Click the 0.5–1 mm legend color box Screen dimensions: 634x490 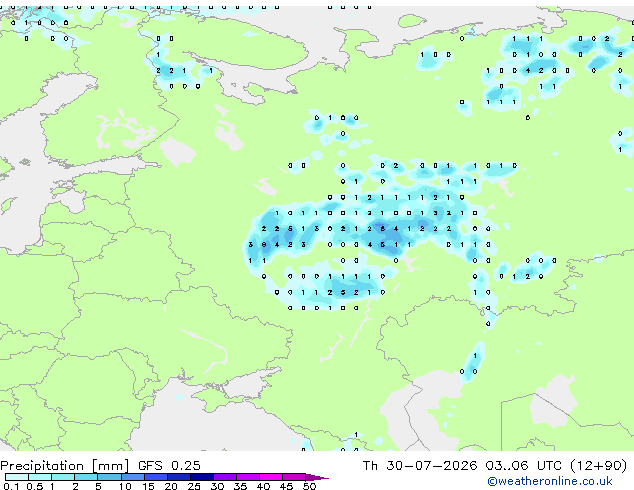[x=40, y=477]
